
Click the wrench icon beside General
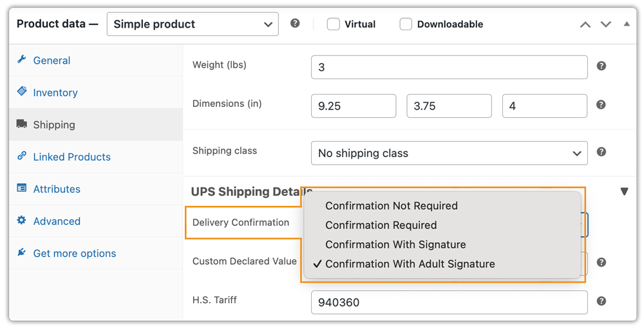(x=22, y=59)
